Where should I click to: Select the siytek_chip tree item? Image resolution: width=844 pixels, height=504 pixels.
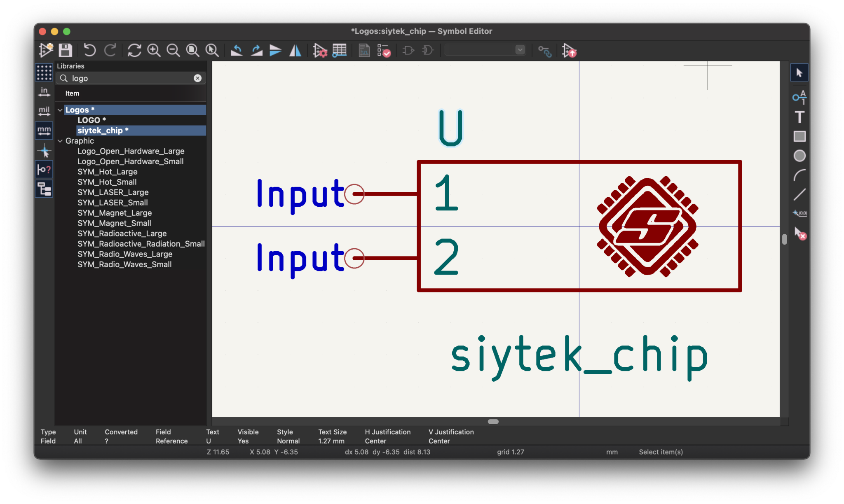(x=101, y=130)
